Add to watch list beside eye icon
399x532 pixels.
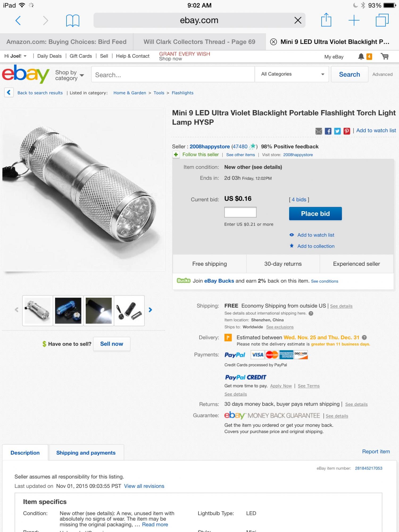[315, 235]
